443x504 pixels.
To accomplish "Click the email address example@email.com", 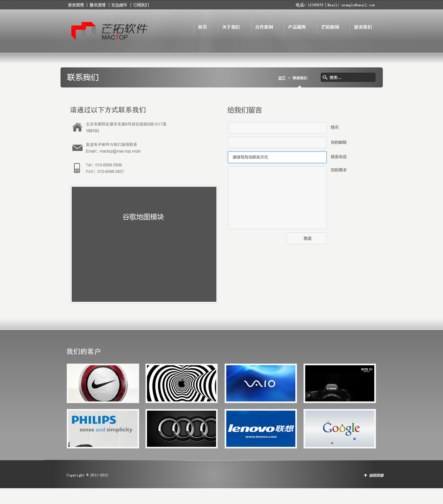I will tap(358, 5).
